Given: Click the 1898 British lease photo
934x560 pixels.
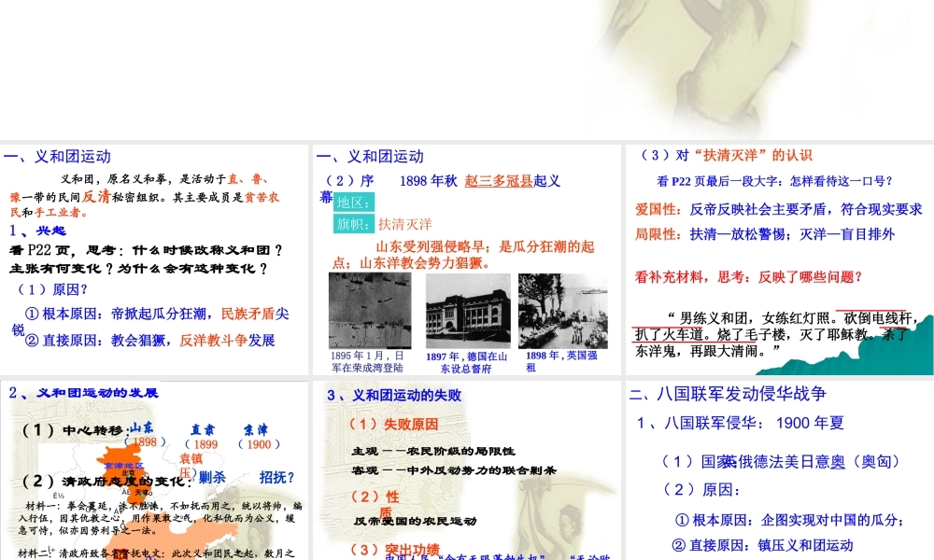Looking at the screenshot, I should point(563,311).
